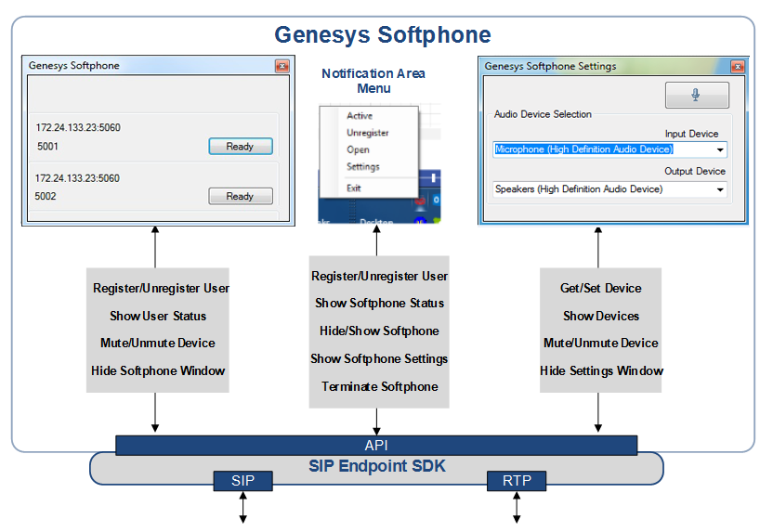Select Active in the notification menu

click(360, 116)
